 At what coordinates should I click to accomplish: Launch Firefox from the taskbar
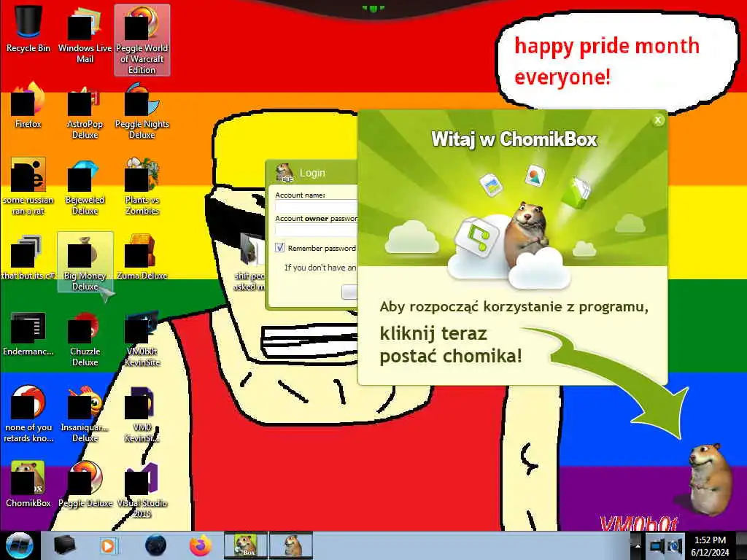click(x=201, y=545)
